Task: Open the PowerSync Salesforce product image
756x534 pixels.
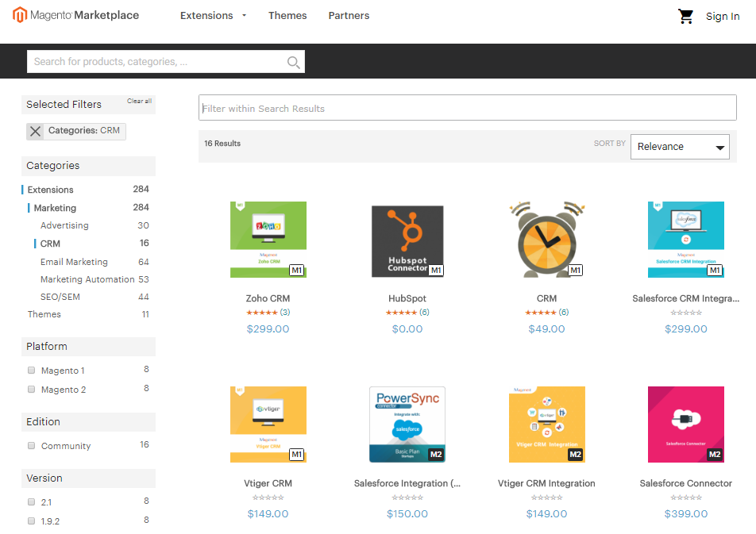Action: tap(407, 425)
